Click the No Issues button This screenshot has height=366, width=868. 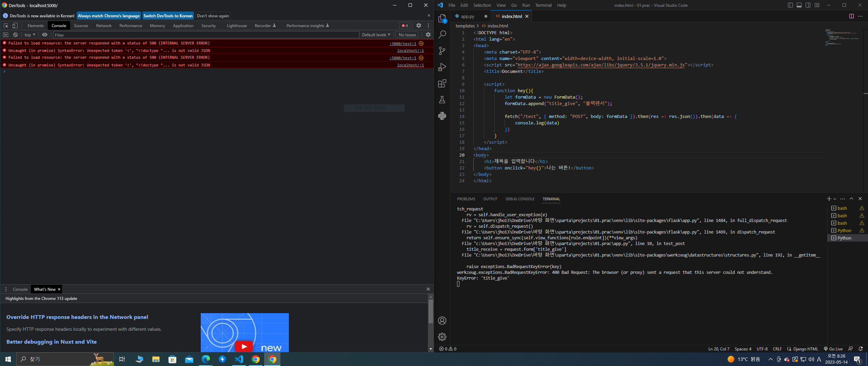pyautogui.click(x=407, y=35)
